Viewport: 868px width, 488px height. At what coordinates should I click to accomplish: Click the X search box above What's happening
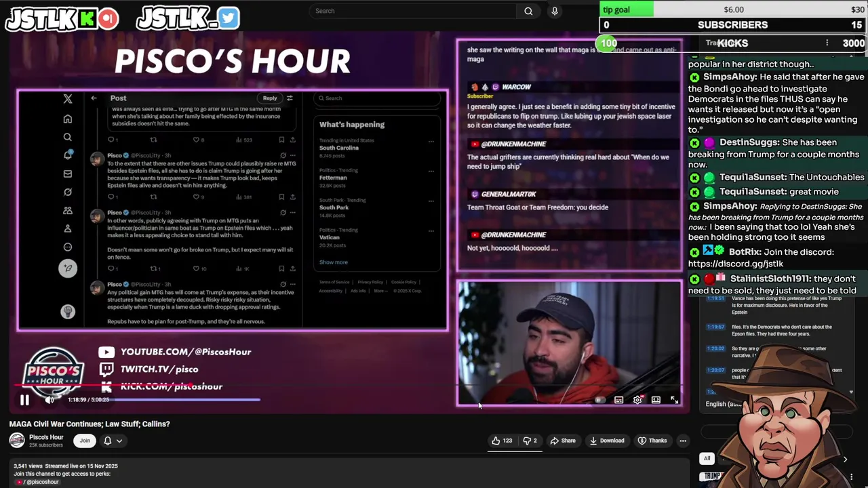377,98
